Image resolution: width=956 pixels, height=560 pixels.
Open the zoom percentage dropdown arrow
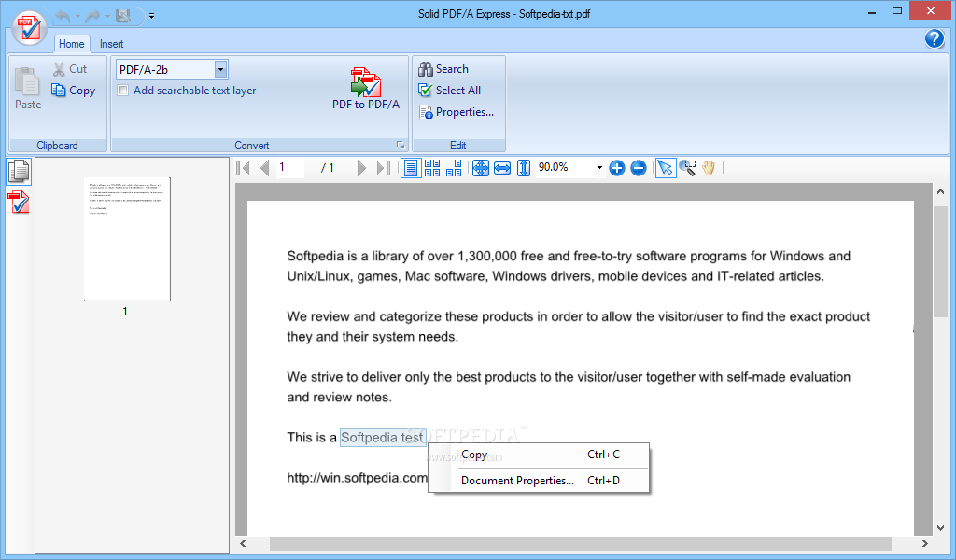pyautogui.click(x=599, y=168)
